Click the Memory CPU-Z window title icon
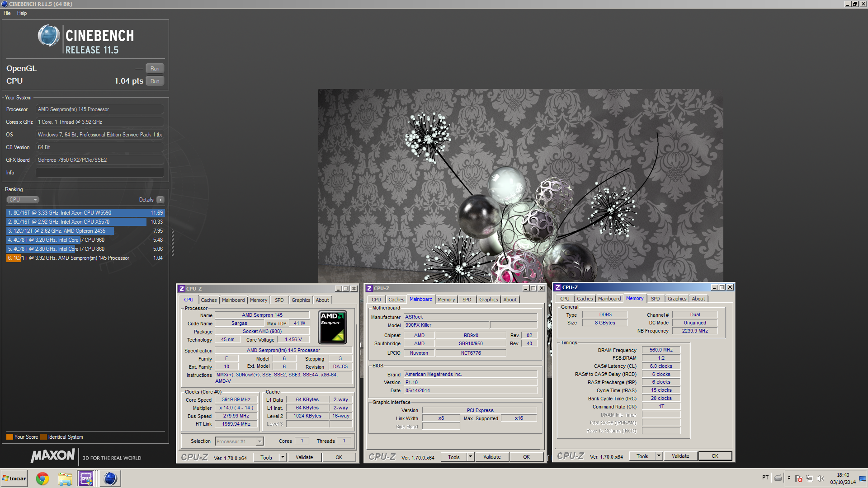 point(558,287)
